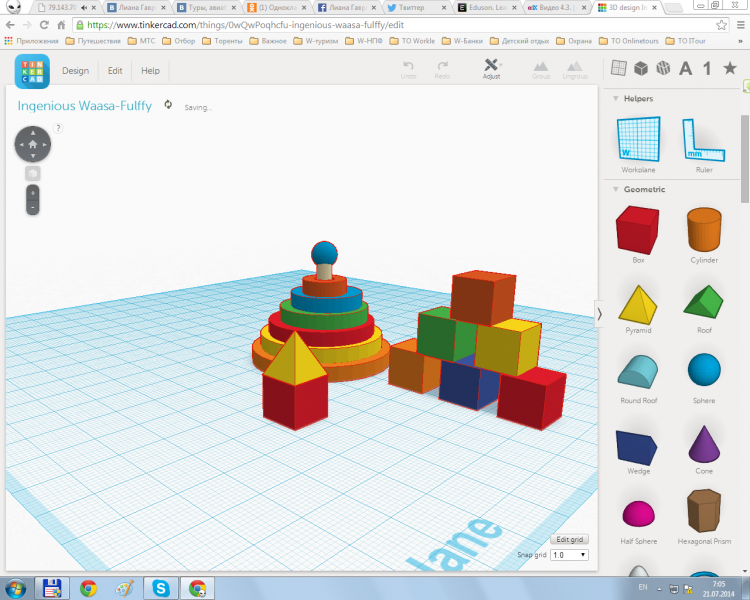Collapse the Geometric section
This screenshot has width=750, height=600.
(616, 189)
